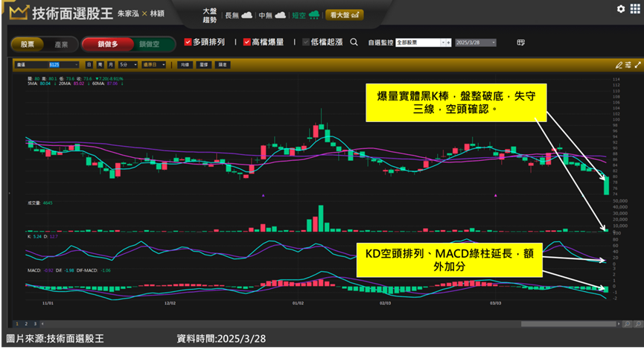Click the second overlay button after 均線
This screenshot has height=350, width=644.
pos(204,65)
